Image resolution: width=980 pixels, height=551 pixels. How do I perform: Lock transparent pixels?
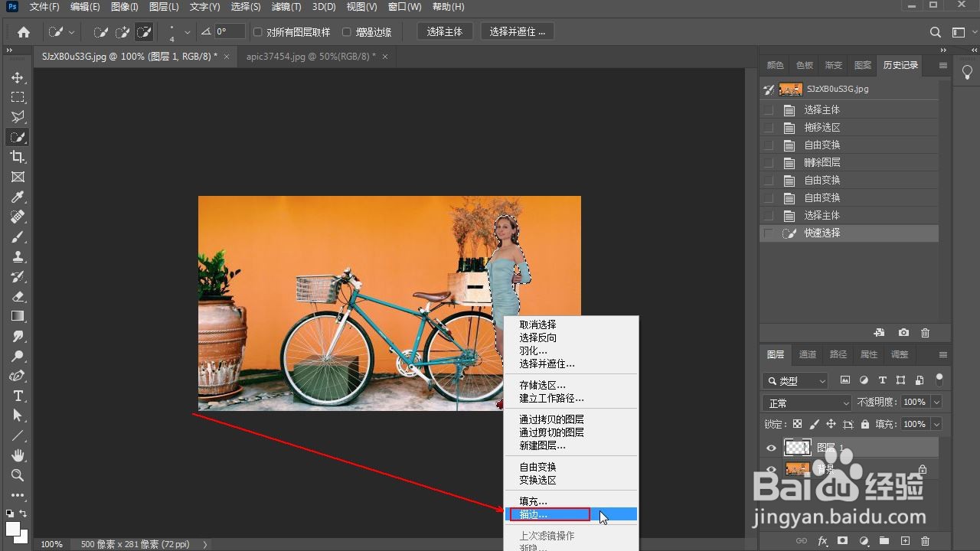coord(798,424)
